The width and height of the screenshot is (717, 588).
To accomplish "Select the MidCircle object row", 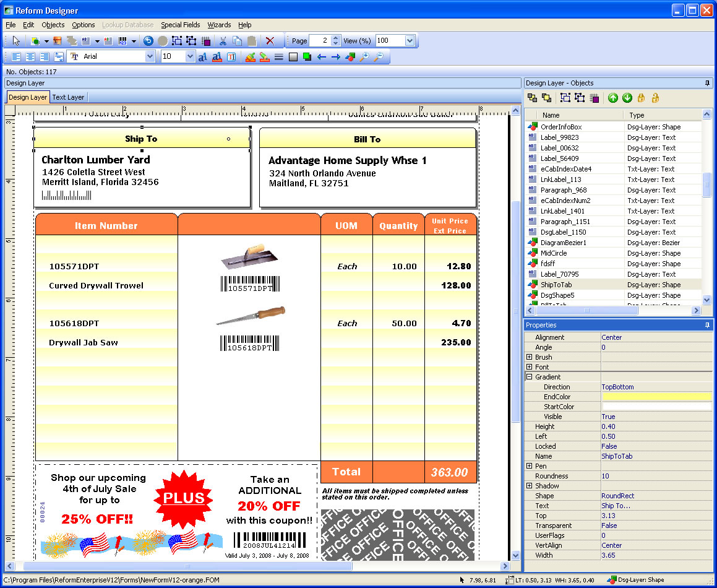I will pyautogui.click(x=614, y=253).
